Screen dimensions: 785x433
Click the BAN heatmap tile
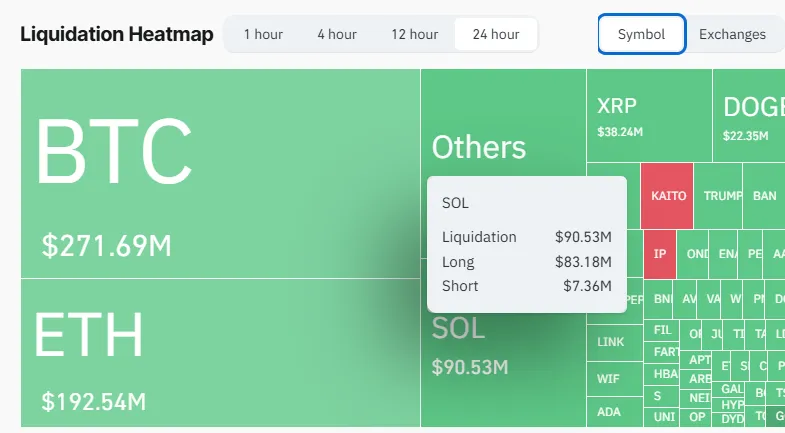pos(764,196)
